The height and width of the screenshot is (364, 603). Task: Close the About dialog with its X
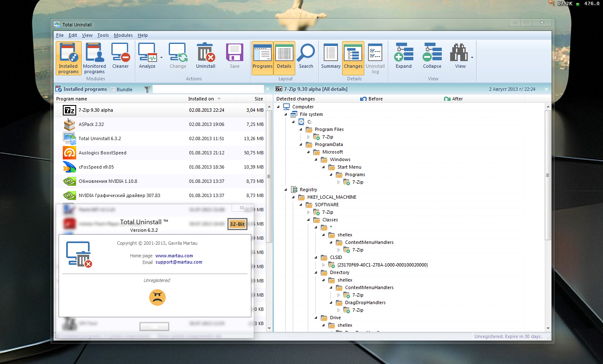coord(242,208)
